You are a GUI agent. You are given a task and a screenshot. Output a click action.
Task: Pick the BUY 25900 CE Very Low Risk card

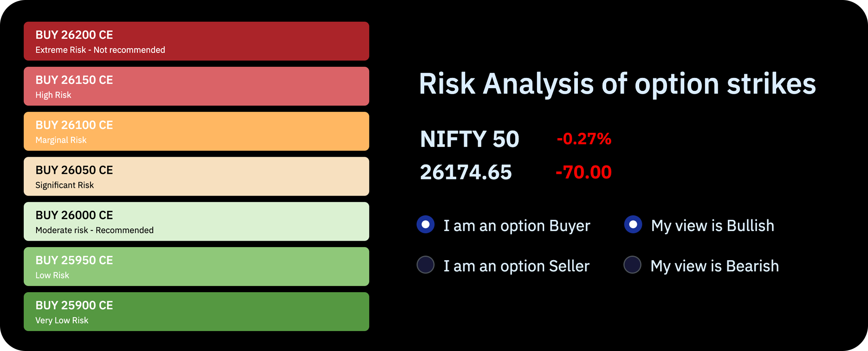click(x=196, y=311)
